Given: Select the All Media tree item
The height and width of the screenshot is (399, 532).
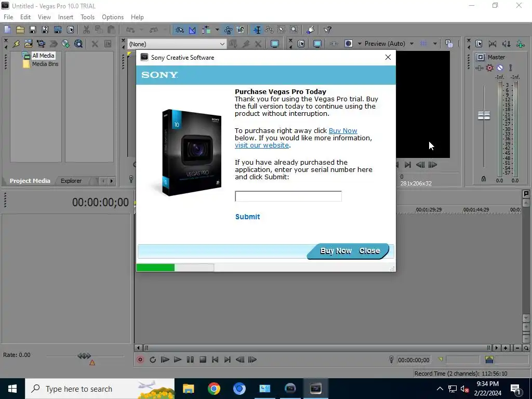Looking at the screenshot, I should point(43,56).
